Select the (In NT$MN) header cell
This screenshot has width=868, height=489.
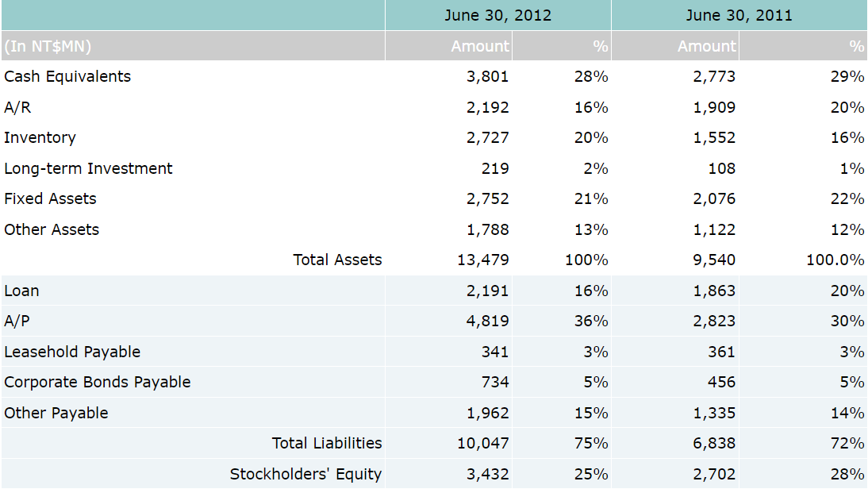coord(48,46)
